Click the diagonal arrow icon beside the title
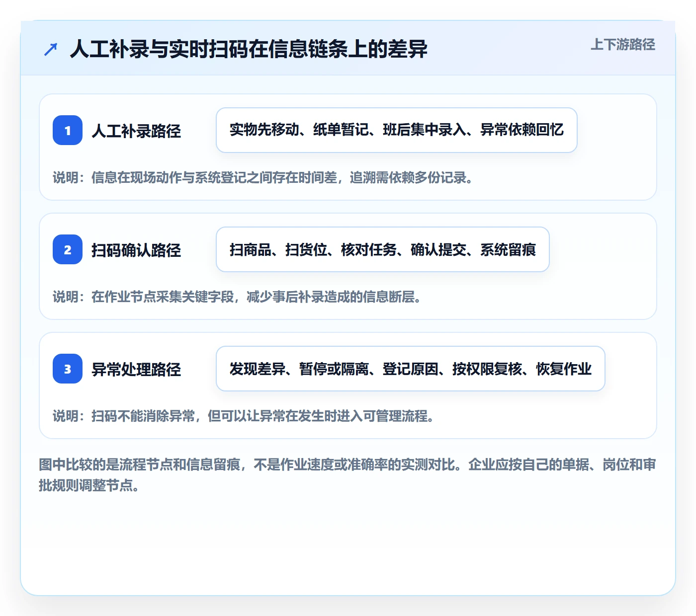Viewport: 696px width, 616px height. click(51, 49)
